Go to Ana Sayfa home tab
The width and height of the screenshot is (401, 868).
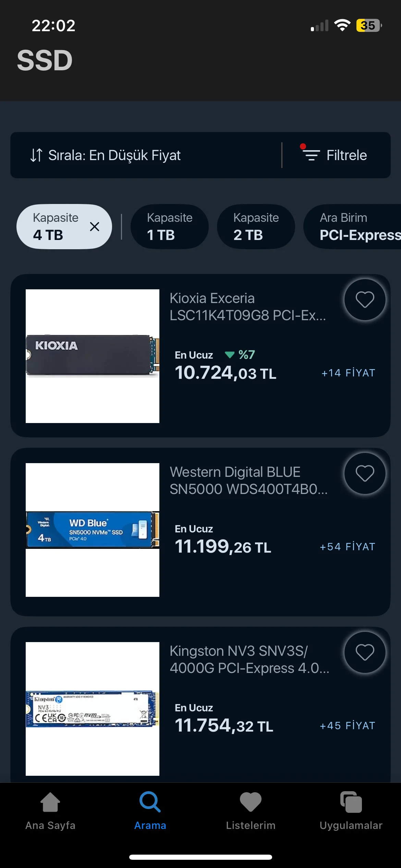[50, 811]
